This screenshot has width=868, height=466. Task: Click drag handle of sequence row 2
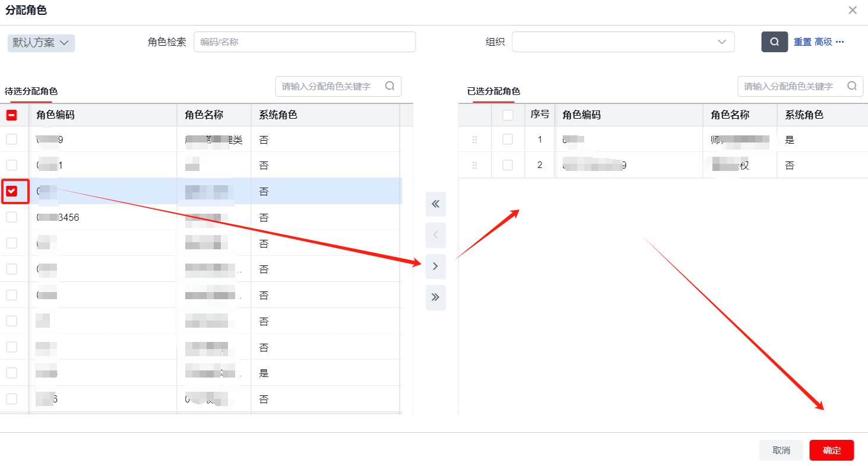pos(474,166)
